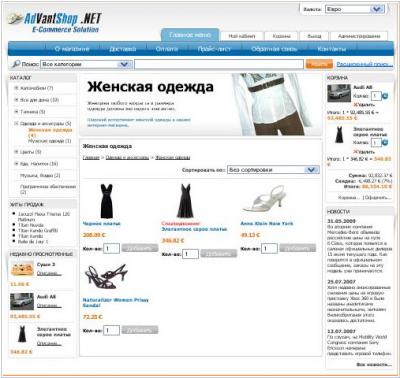Click the white sandal product thumbnail
Screen dimensions: 400x378
pos(265,199)
